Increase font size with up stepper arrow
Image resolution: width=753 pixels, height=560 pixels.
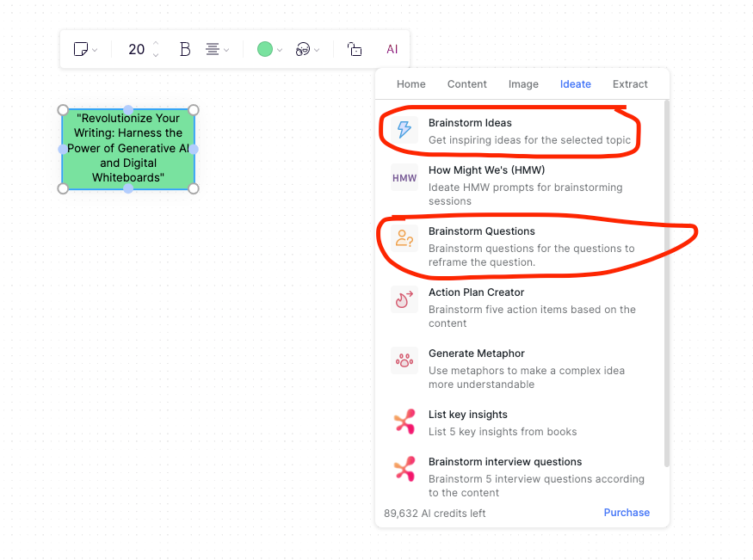(156, 43)
